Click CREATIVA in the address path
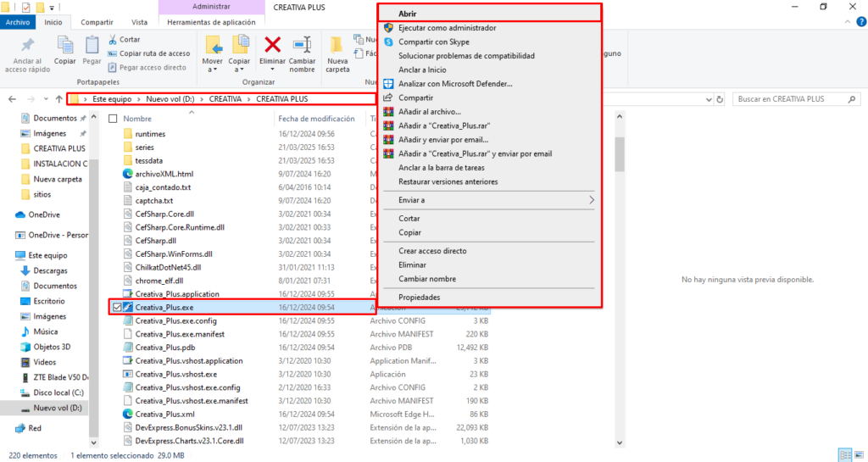The height and width of the screenshot is (462, 868). point(225,99)
